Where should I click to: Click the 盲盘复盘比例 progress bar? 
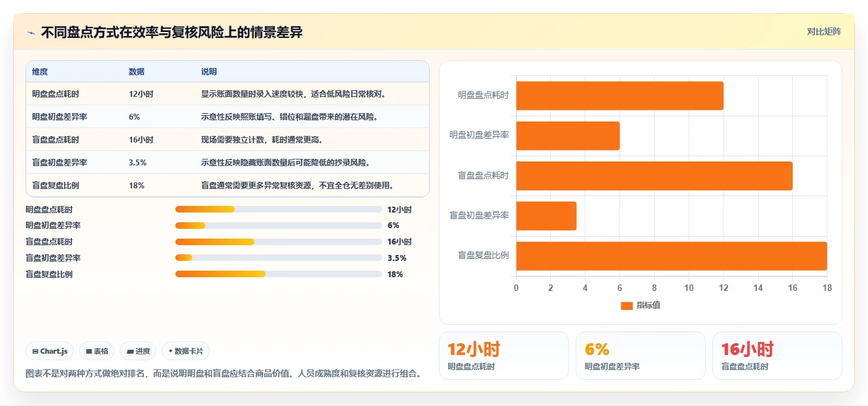pos(278,274)
